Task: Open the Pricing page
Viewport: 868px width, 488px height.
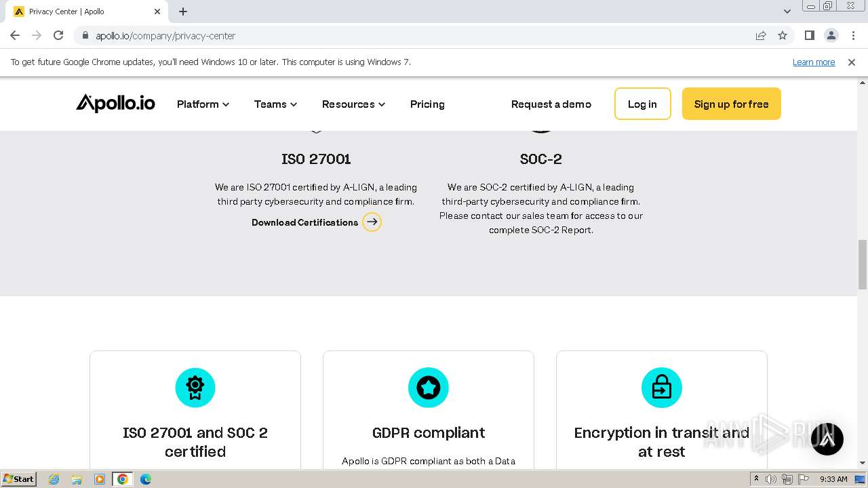Action: (x=427, y=104)
